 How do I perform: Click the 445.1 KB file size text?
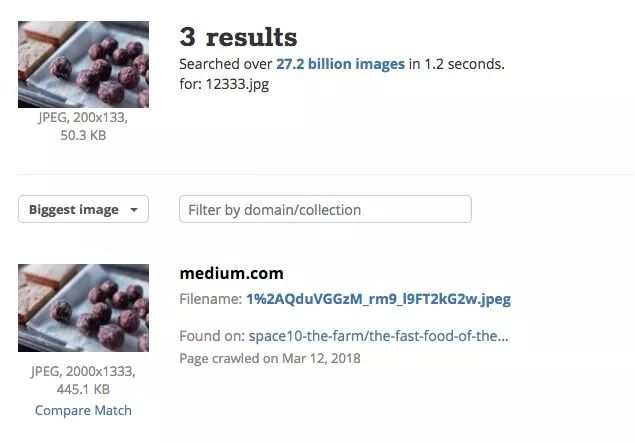point(83,389)
